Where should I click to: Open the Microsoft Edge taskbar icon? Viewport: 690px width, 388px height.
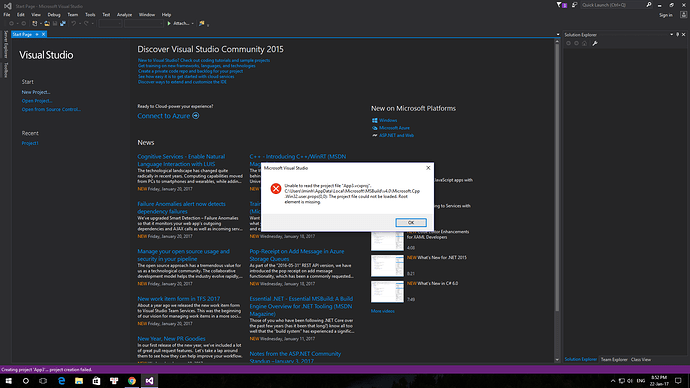coord(61,381)
